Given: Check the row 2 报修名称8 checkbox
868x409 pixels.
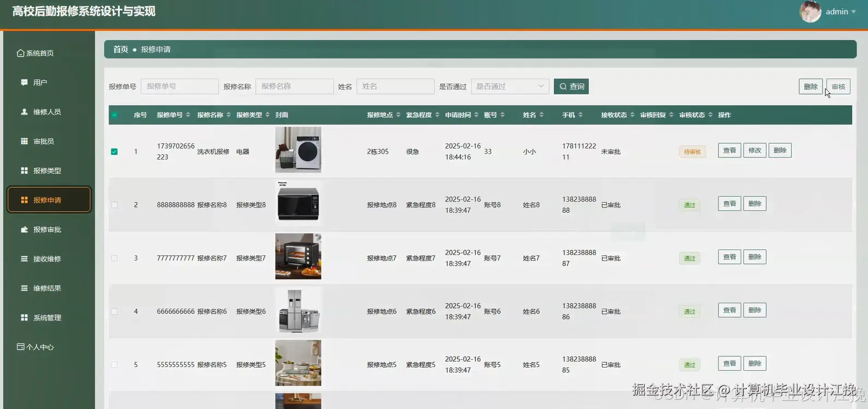Looking at the screenshot, I should 114,205.
